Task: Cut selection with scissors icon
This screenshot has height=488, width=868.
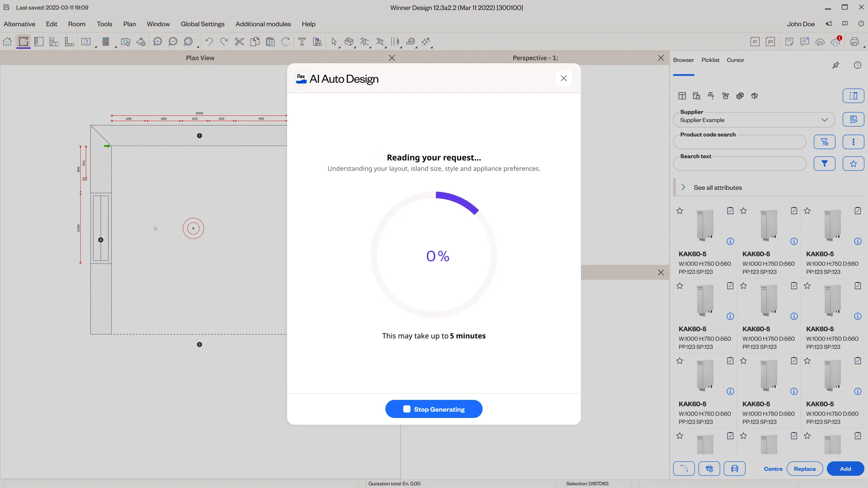Action: [x=240, y=42]
